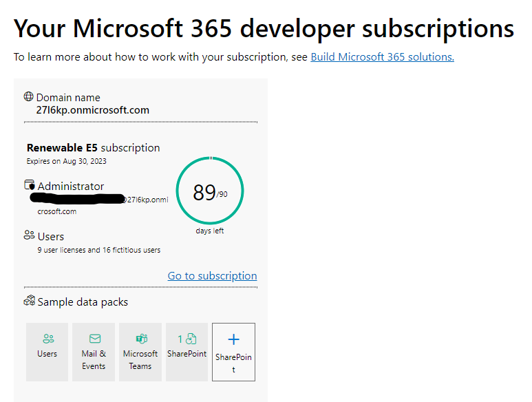Click the envelope icon on Mail & Events
The width and height of the screenshot is (532, 402).
[95, 339]
